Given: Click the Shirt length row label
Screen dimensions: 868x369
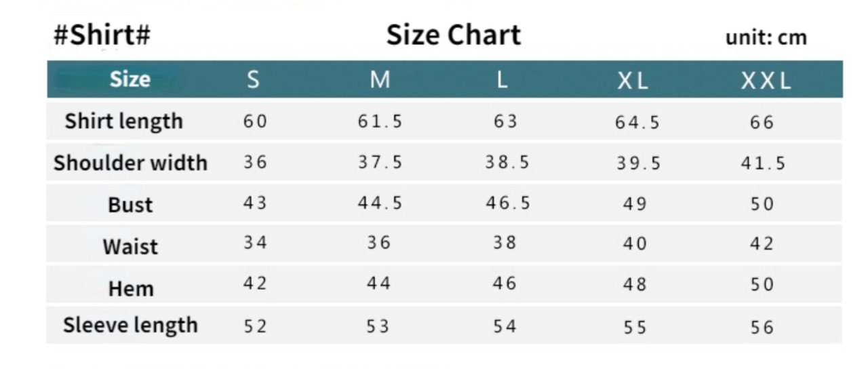Looking at the screenshot, I should pyautogui.click(x=124, y=121).
